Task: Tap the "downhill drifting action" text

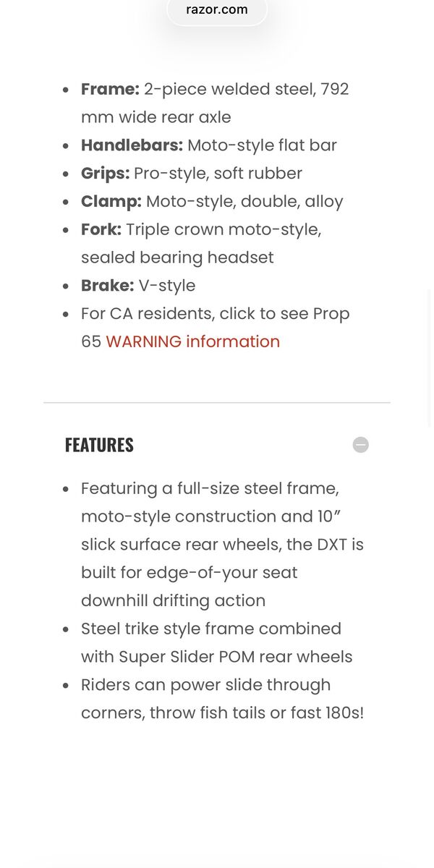Action: pyautogui.click(x=173, y=600)
